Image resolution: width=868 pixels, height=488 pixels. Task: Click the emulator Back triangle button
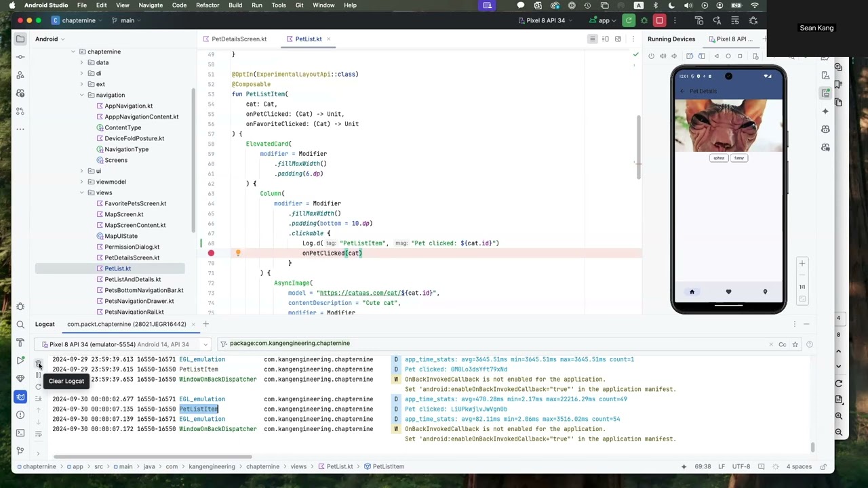(x=716, y=56)
